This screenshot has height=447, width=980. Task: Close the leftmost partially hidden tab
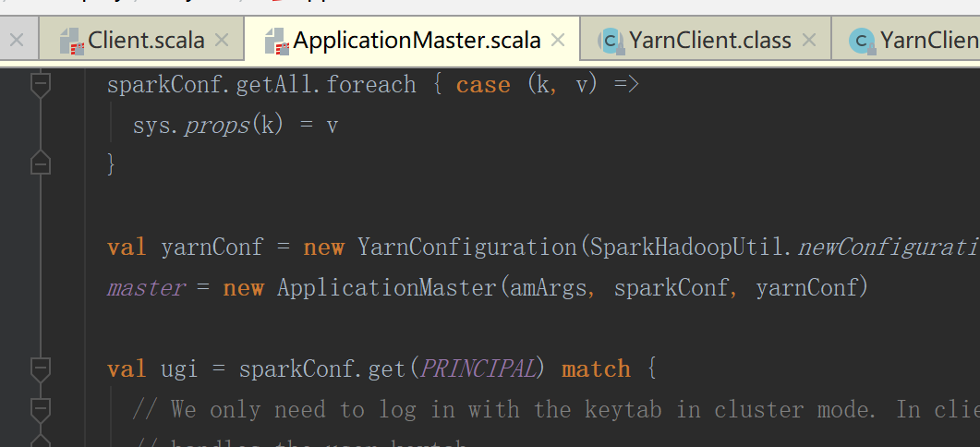[17, 41]
